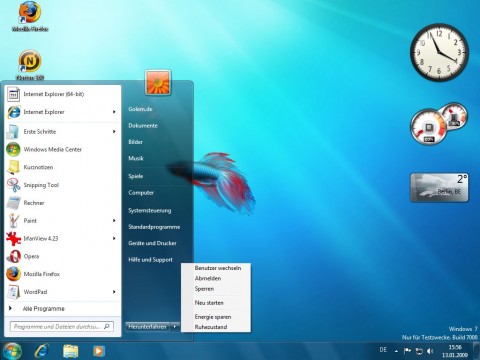The image size is (480, 360).
Task: Select Neu starten
Action: click(x=209, y=303)
